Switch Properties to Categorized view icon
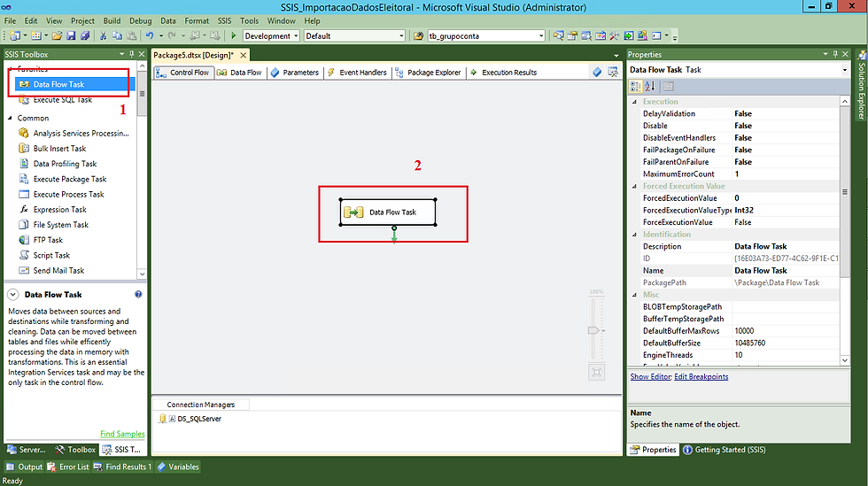 coord(636,87)
